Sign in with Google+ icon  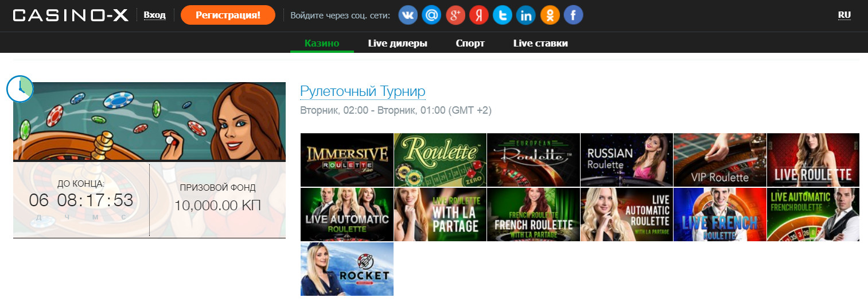tap(455, 15)
